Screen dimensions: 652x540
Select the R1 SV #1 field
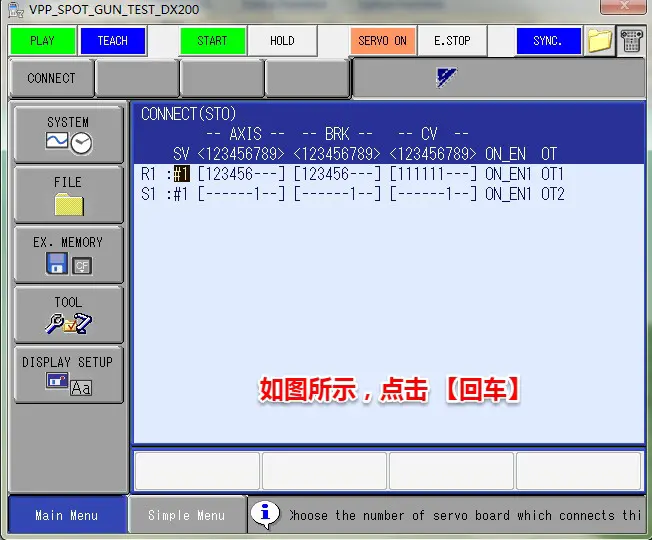[x=181, y=174]
